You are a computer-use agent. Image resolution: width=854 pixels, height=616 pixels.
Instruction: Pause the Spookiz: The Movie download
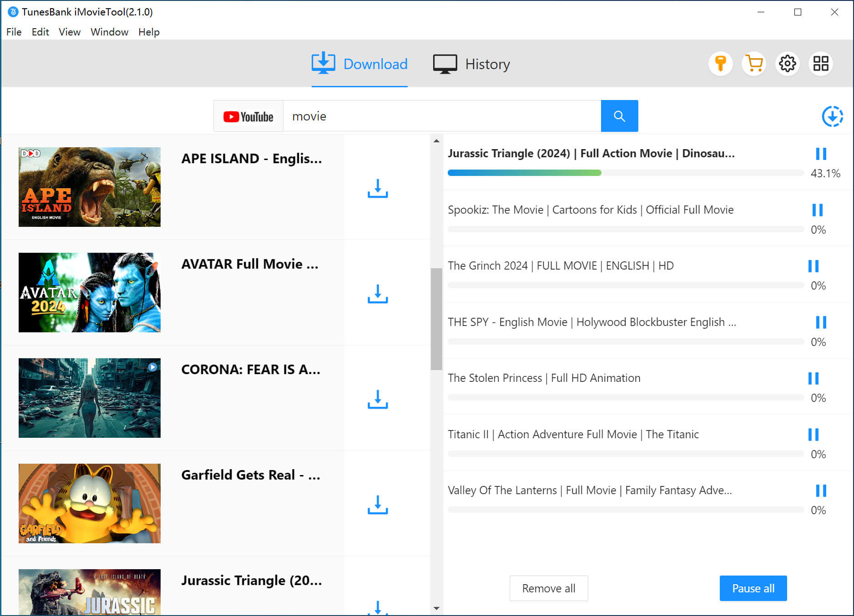pyautogui.click(x=817, y=210)
